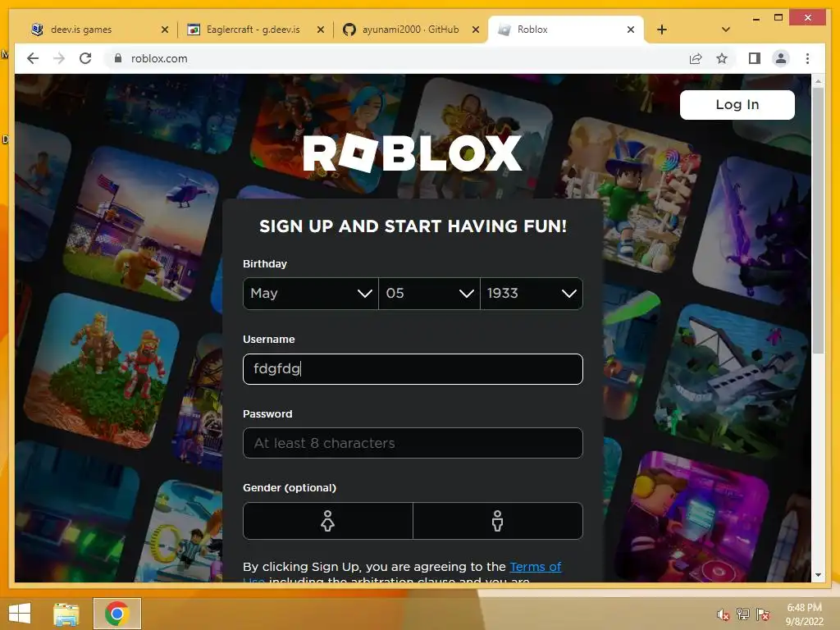This screenshot has height=630, width=840.
Task: Open the Windows Start button
Action: 20,614
